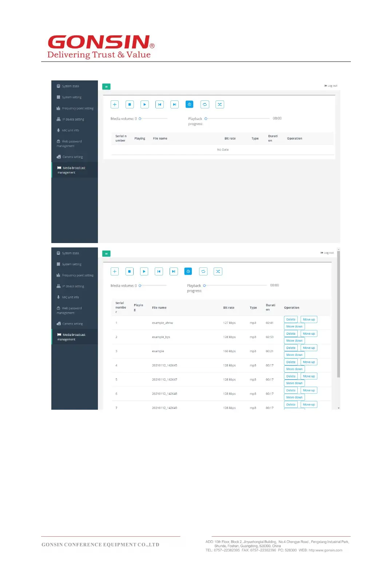Click the file name example_ahnw

[162, 323]
